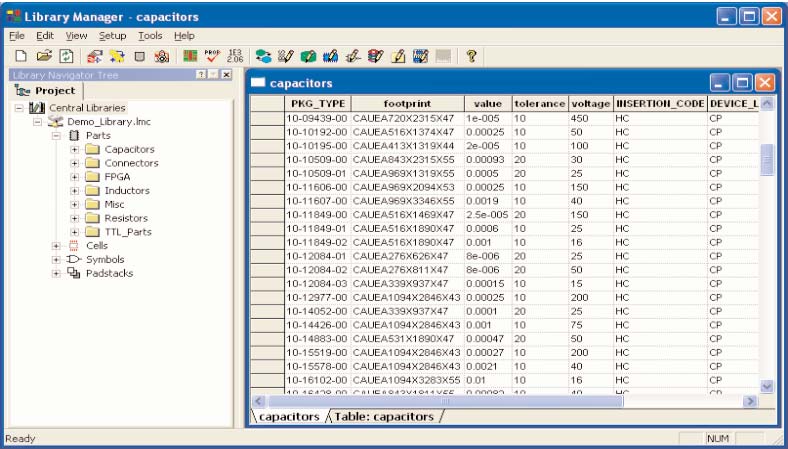The width and height of the screenshot is (788, 449).
Task: Click the Refresh toolbar icon
Action: coord(66,57)
